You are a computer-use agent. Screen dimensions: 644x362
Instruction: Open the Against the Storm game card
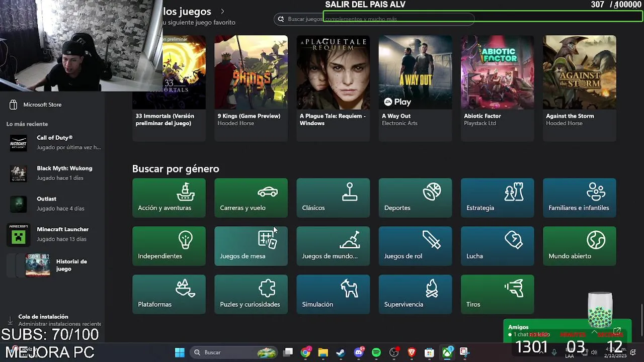579,88
